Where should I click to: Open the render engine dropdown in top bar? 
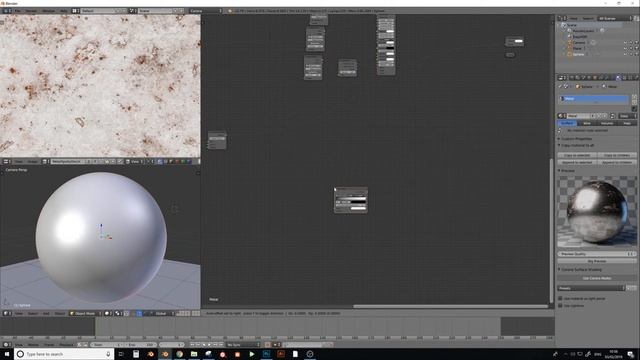[x=205, y=11]
